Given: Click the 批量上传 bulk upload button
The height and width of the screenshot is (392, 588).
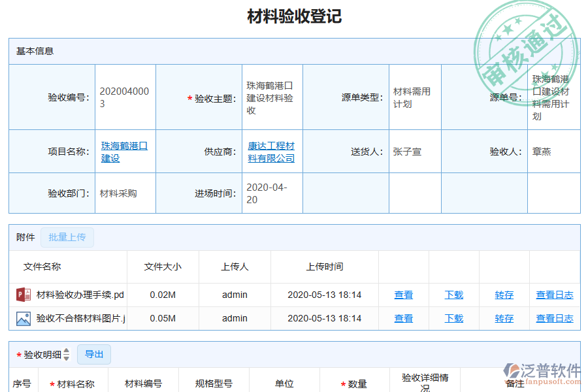Looking at the screenshot, I should pos(67,237).
